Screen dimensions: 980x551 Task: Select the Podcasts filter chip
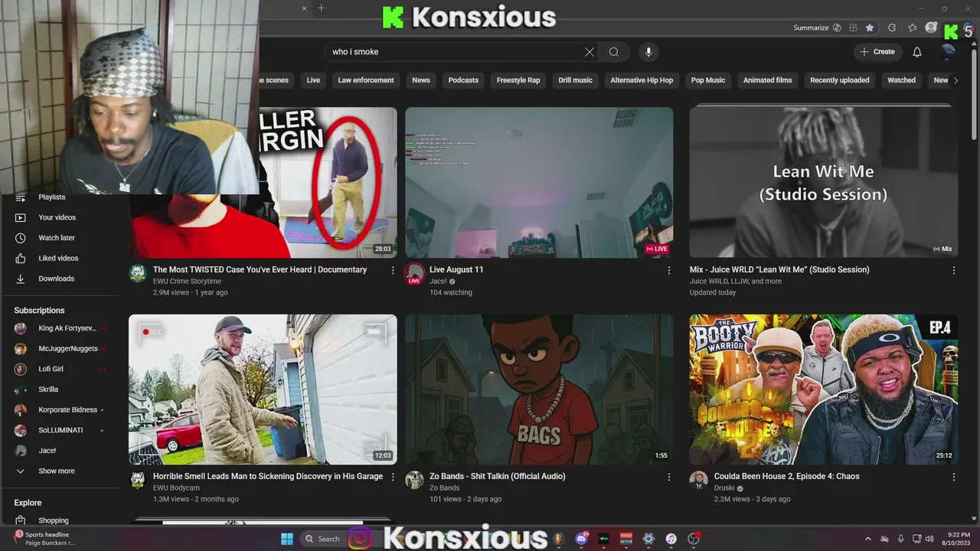(463, 80)
